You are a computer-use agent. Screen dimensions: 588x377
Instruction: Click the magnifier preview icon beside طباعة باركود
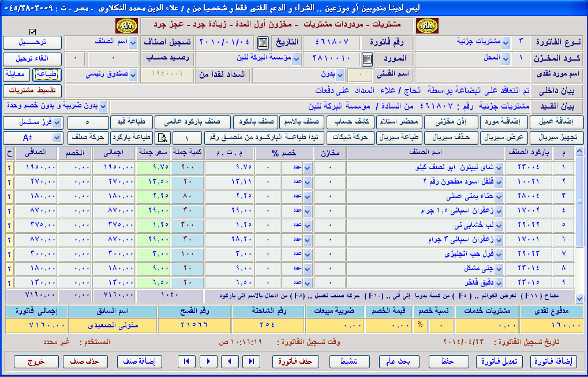pos(163,138)
